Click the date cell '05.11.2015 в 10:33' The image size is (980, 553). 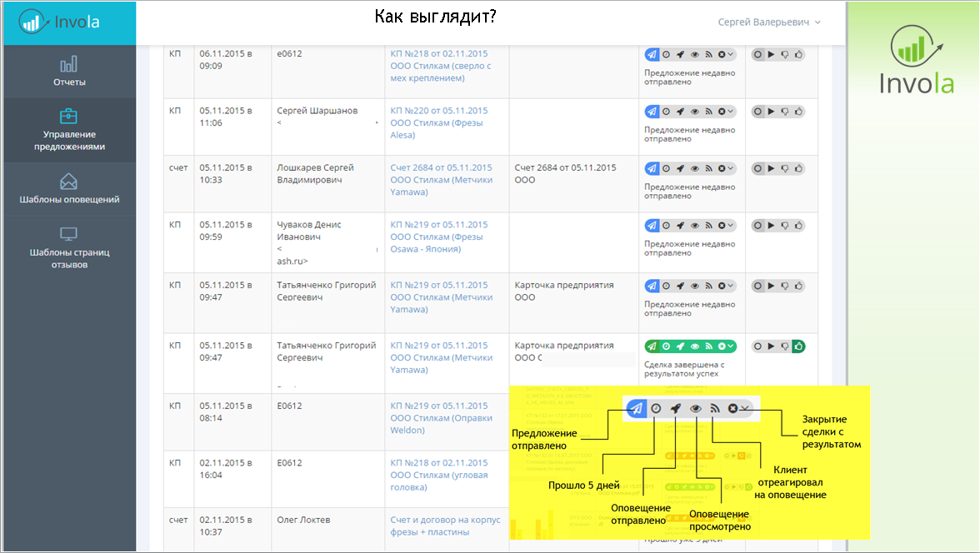tap(232, 183)
